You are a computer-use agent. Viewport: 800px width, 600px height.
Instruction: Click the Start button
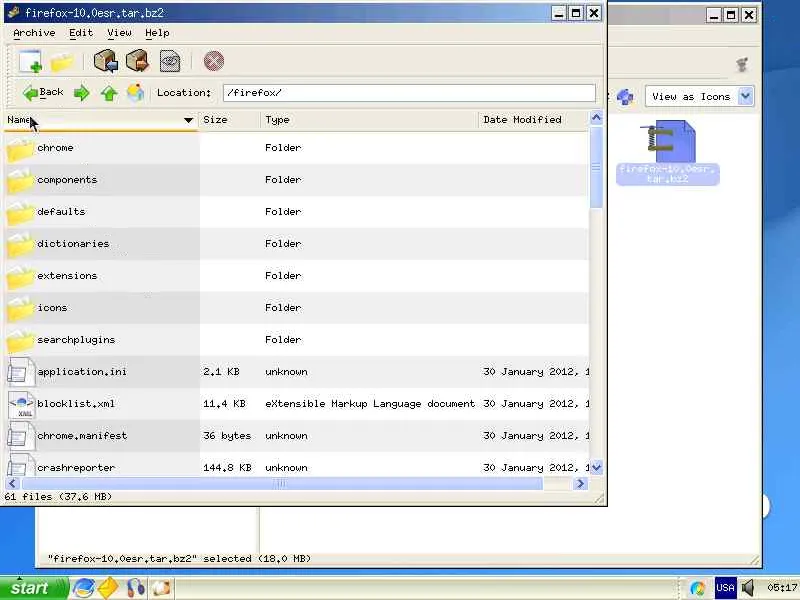click(x=34, y=588)
